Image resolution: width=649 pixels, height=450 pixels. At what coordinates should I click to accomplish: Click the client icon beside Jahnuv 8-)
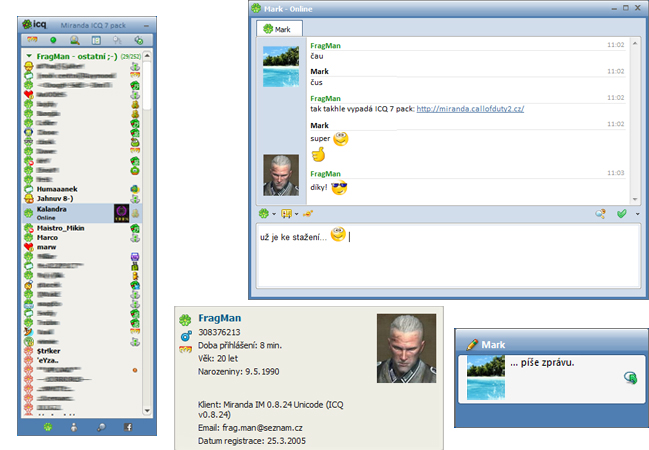pyautogui.click(x=135, y=199)
